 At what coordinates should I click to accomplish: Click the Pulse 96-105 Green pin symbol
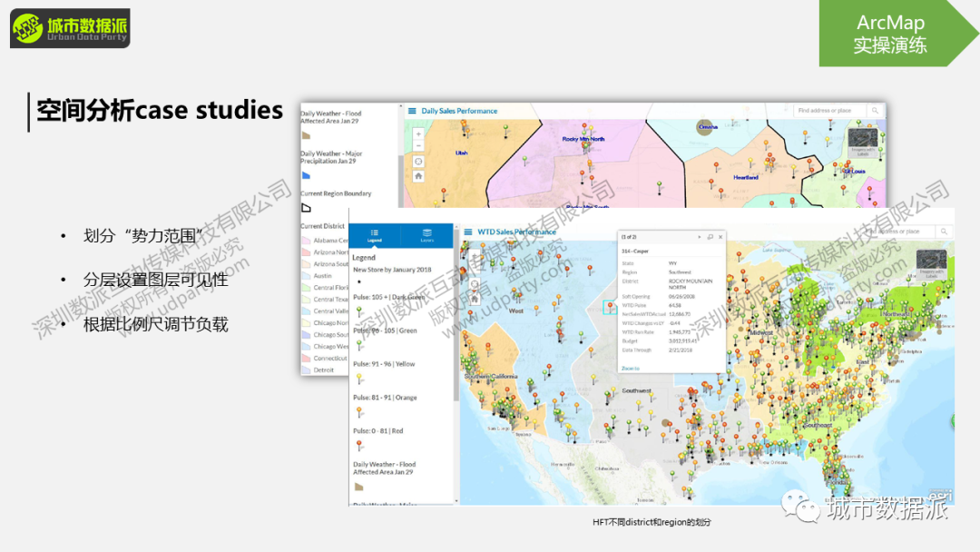coord(359,345)
